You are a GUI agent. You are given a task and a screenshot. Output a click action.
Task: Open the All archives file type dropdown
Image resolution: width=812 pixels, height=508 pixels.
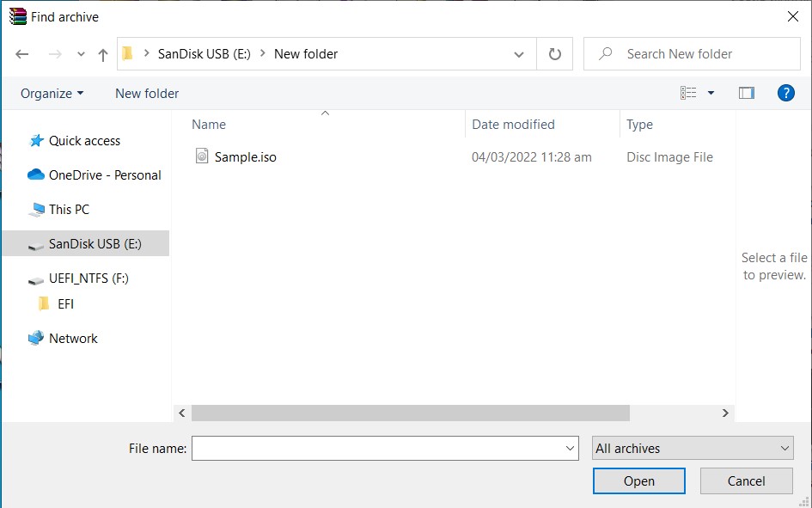tap(693, 449)
